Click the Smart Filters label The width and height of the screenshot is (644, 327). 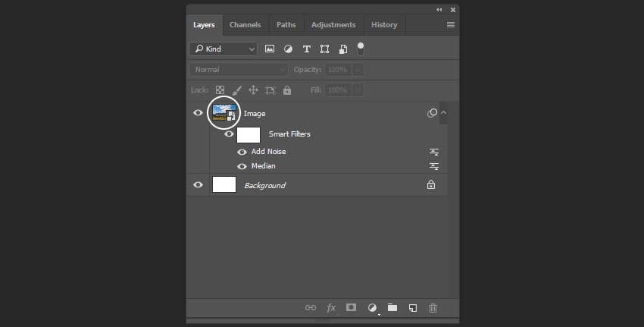[289, 134]
